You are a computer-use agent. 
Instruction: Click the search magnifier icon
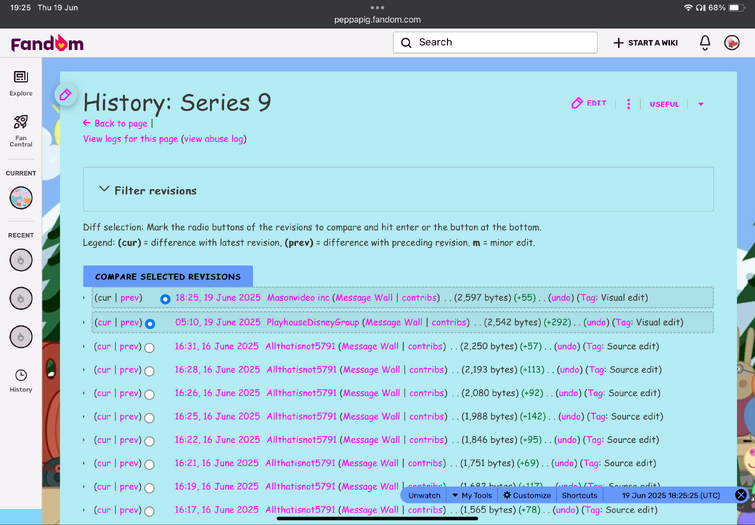click(x=406, y=43)
